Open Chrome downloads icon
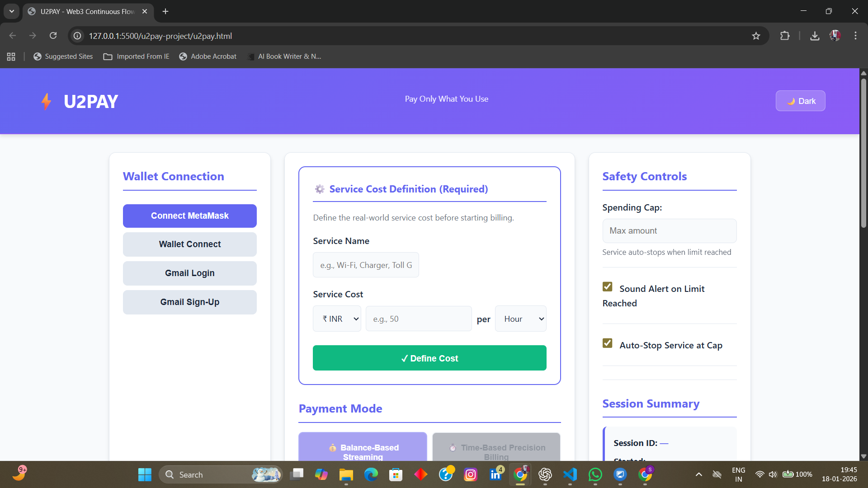 click(x=815, y=36)
